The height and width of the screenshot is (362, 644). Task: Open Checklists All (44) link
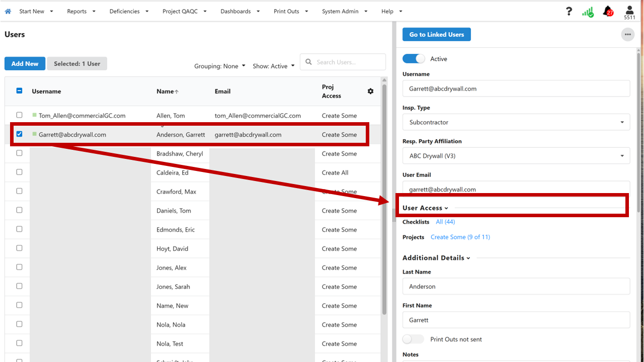445,222
